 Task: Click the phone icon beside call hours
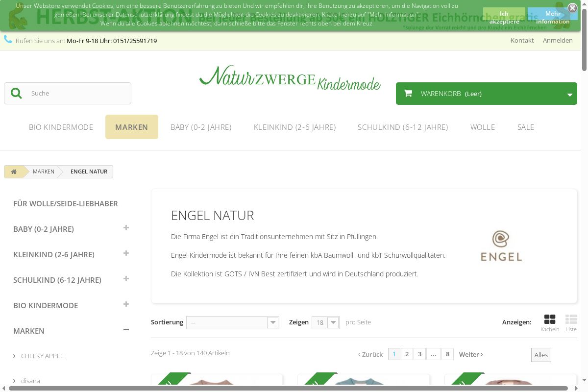pyautogui.click(x=8, y=40)
